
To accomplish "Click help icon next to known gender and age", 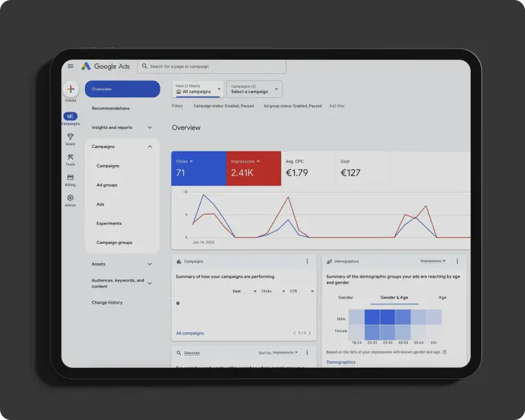I will (445, 352).
